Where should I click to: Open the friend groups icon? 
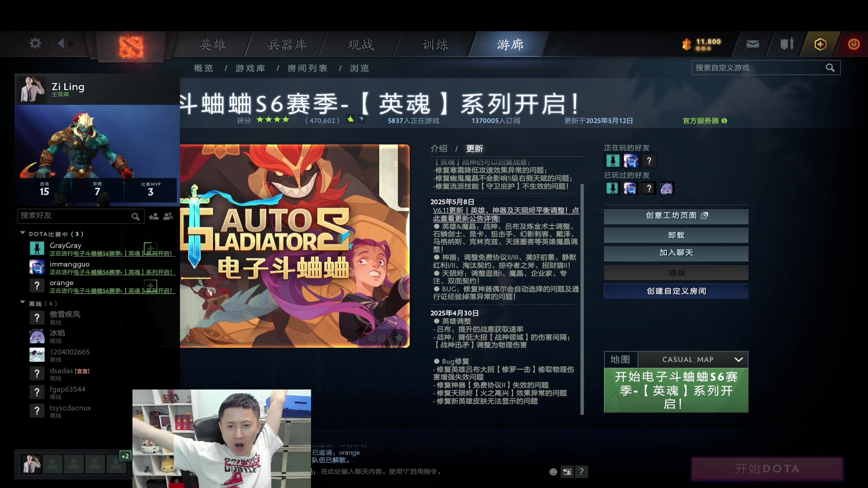168,216
